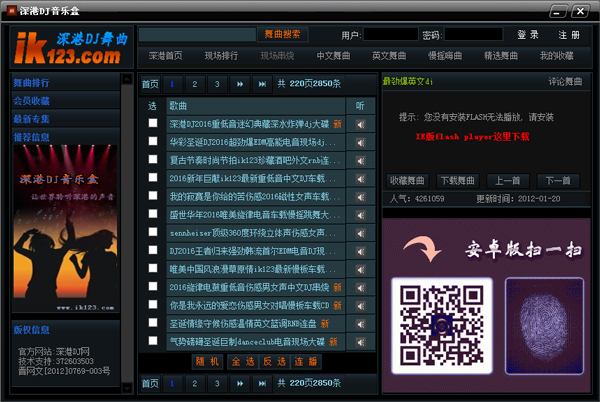
Task: Tick checkbox beside 华彩圣诞DJ2016 song
Action: click(x=153, y=142)
